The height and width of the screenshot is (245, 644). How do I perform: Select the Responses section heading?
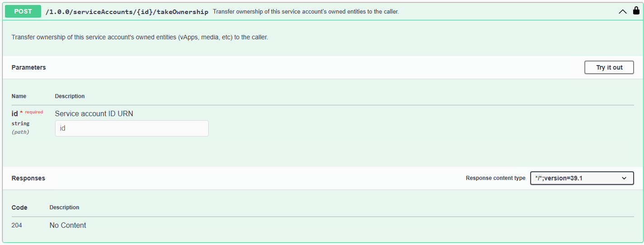pos(28,178)
